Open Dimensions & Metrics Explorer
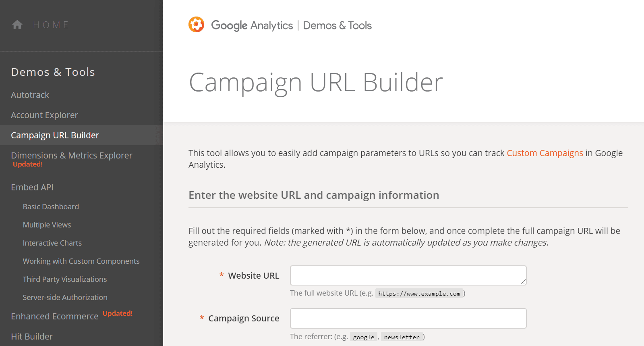This screenshot has width=644, height=346. coord(71,156)
